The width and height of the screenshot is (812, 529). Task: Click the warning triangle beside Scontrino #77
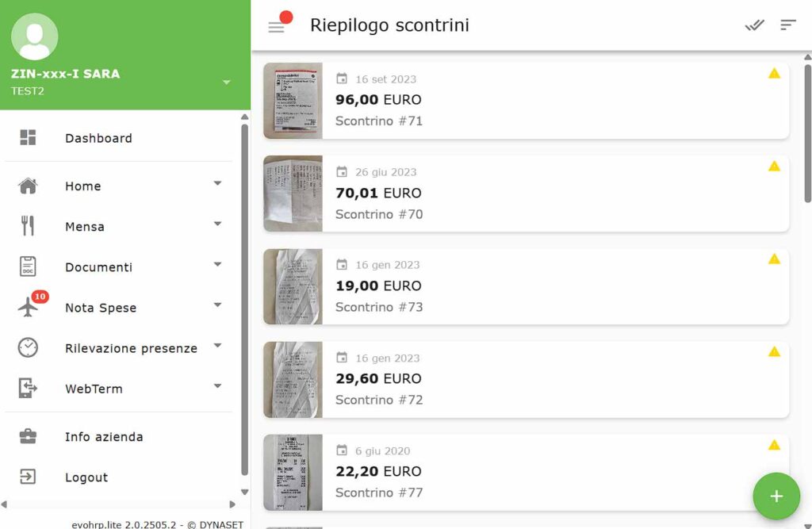click(775, 444)
